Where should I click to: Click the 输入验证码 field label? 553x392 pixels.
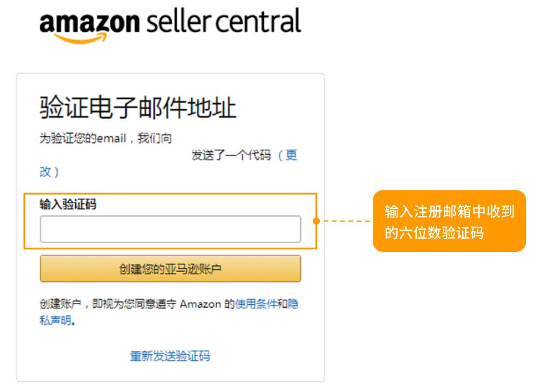(x=68, y=205)
